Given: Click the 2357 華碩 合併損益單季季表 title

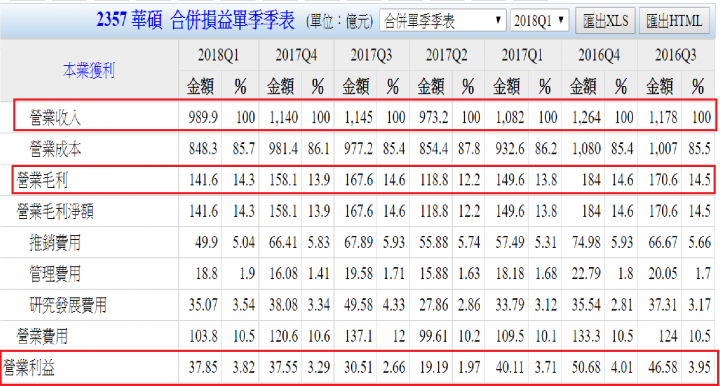Looking at the screenshot, I should [195, 21].
